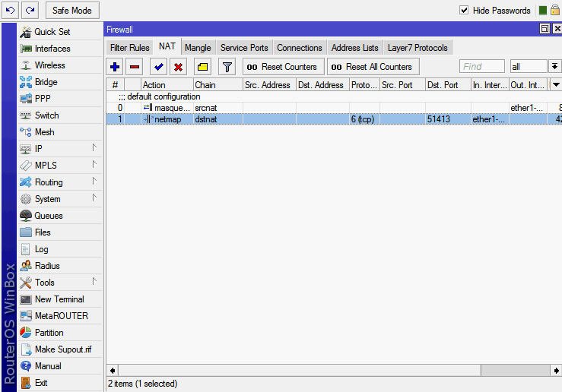Open the PPP section
The height and width of the screenshot is (392, 562).
point(60,99)
